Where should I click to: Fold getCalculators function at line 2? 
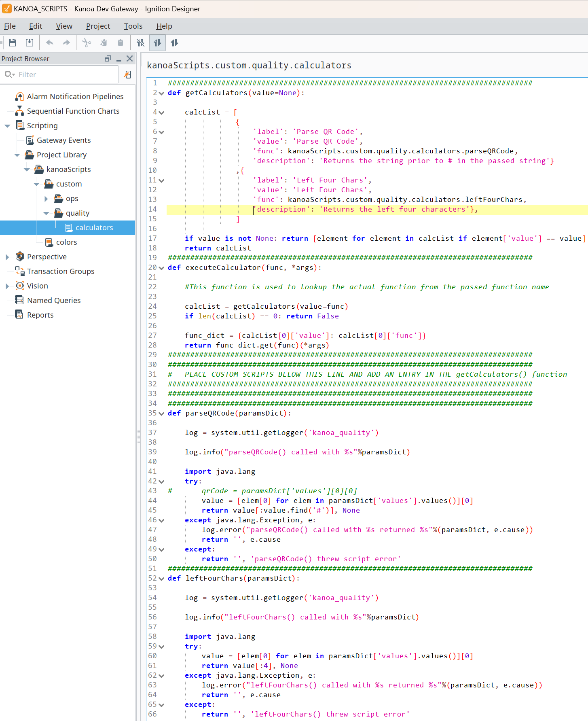(x=162, y=93)
